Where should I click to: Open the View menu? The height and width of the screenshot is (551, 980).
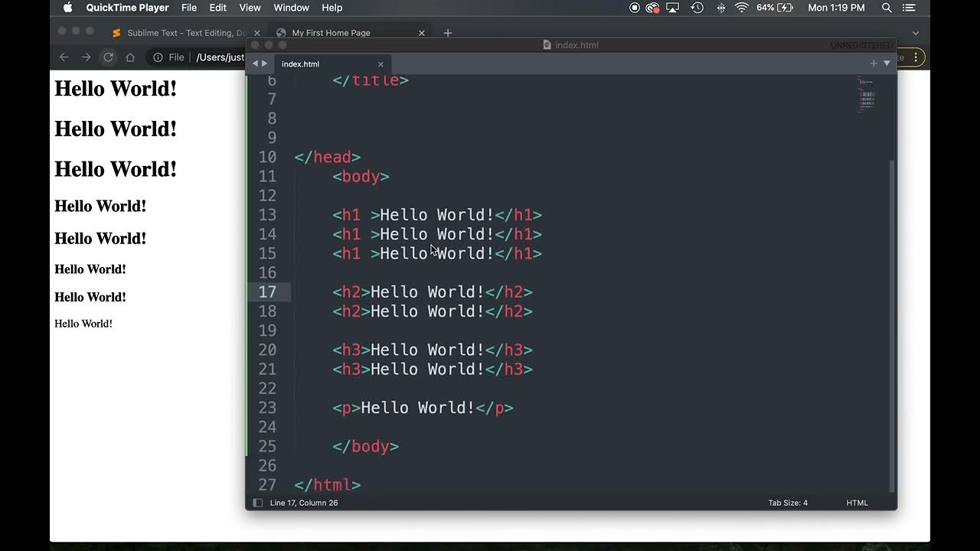250,8
